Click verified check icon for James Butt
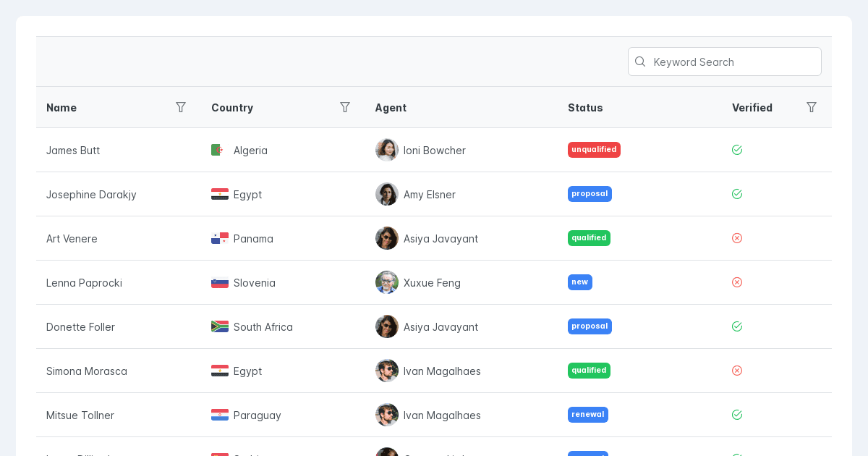This screenshot has width=868, height=456. (x=737, y=150)
